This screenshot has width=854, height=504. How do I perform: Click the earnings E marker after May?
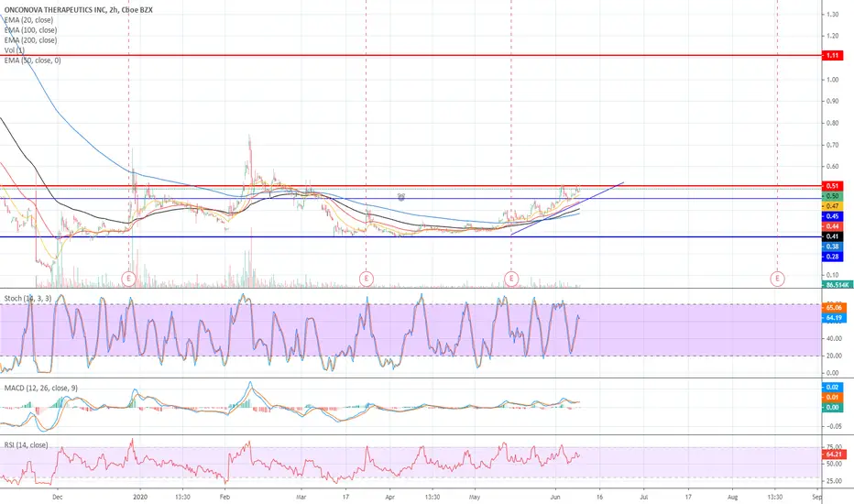point(511,279)
